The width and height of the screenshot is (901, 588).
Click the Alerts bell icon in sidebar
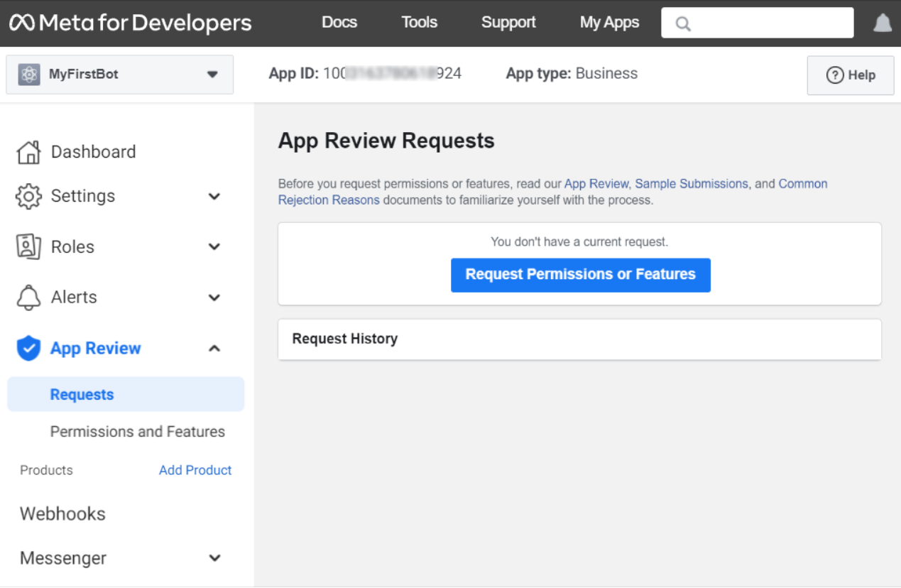[x=28, y=298]
